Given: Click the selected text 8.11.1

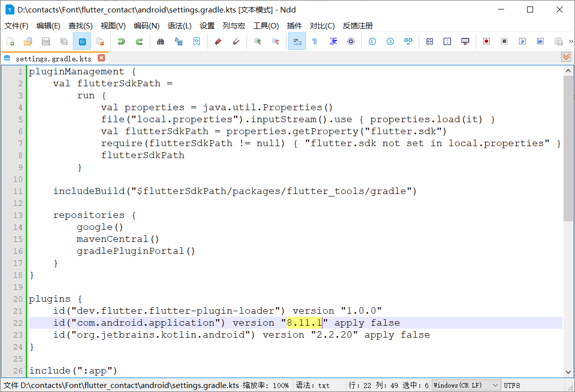Looking at the screenshot, I should pos(304,323).
